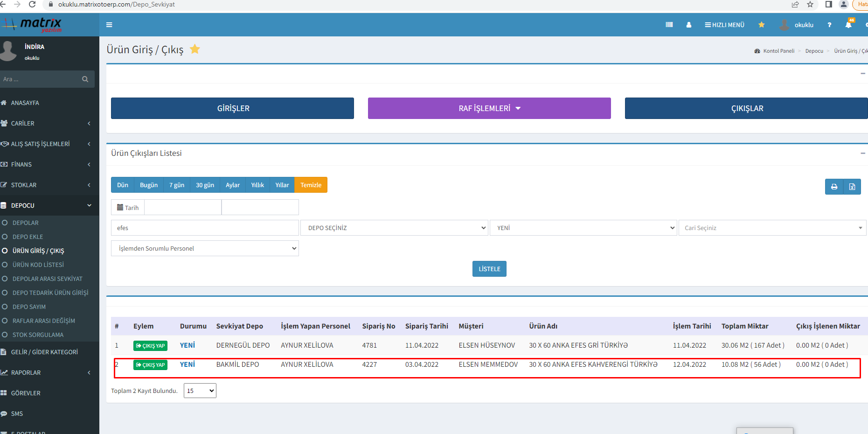This screenshot has height=434, width=868.
Task: Click the barcode icon in top bar
Action: [669, 25]
